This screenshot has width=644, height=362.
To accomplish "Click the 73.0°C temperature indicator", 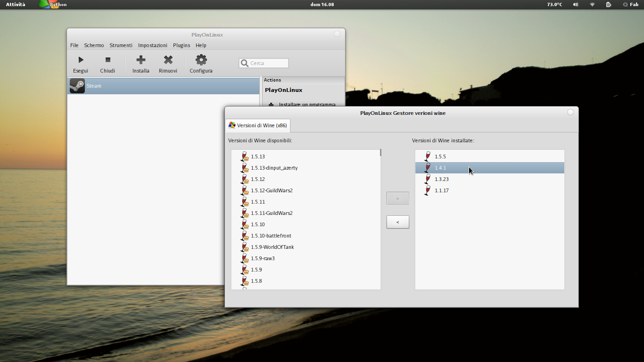I will [x=554, y=4].
